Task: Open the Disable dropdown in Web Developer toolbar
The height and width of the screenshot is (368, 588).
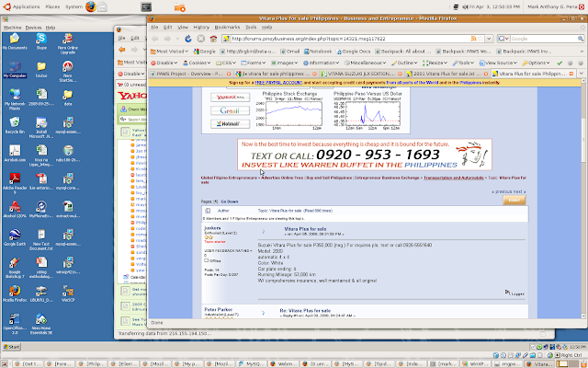Action: click(164, 63)
